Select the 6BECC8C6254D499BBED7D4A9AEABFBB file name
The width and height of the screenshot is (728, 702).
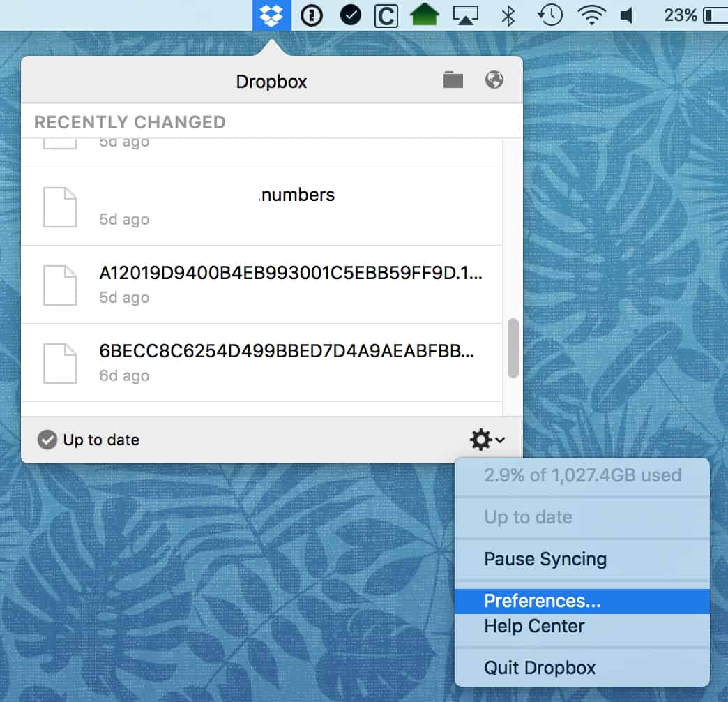(287, 351)
